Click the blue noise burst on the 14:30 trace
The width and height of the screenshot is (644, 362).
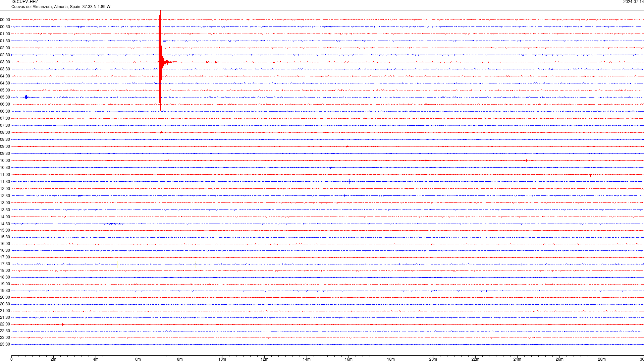(x=115, y=224)
